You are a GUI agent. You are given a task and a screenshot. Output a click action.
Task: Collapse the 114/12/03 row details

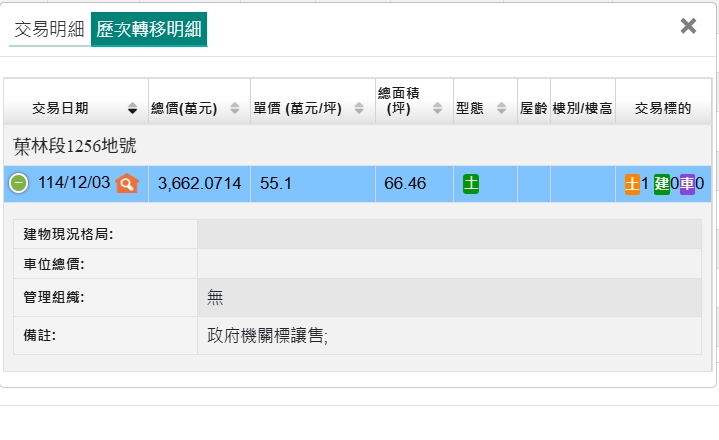click(x=19, y=183)
